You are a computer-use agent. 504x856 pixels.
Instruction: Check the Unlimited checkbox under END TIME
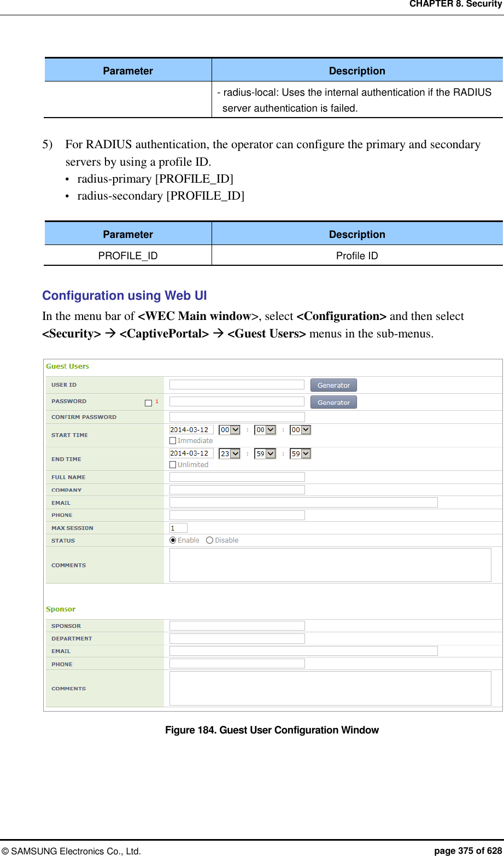pyautogui.click(x=173, y=464)
